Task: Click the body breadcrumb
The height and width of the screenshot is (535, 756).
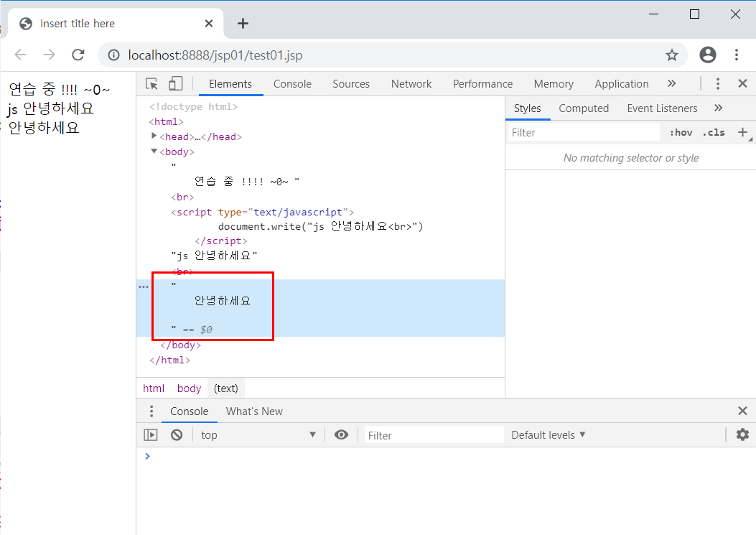Action: tap(189, 389)
